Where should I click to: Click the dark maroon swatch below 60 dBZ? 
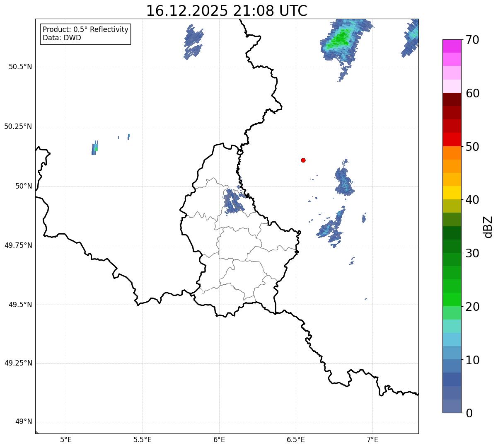pos(452,99)
